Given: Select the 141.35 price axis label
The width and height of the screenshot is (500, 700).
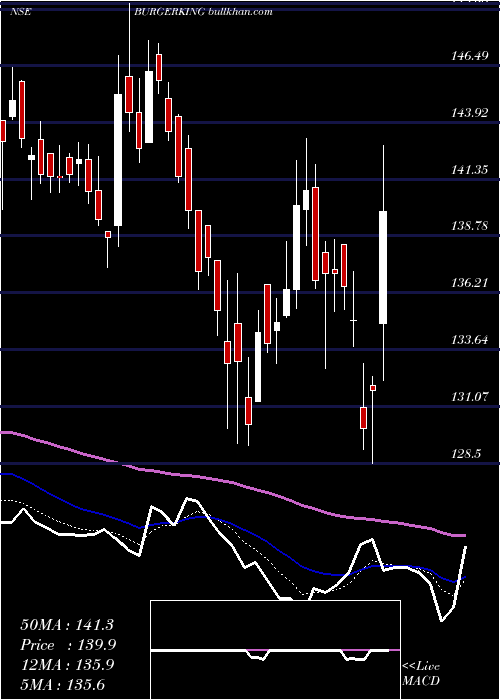Looking at the screenshot, I should 470,170.
